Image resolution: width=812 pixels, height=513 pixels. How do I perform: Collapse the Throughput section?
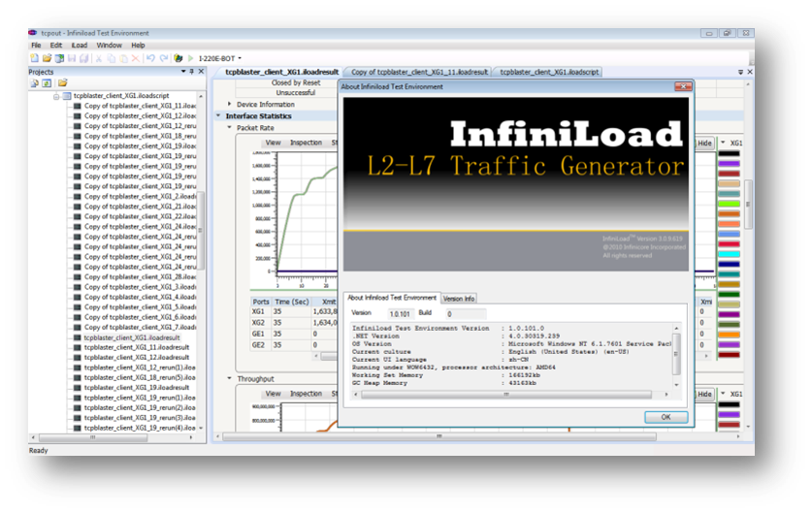coord(229,378)
